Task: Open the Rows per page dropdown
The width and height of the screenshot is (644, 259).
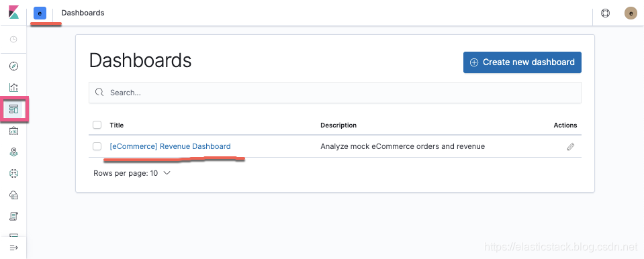Action: pyautogui.click(x=132, y=173)
